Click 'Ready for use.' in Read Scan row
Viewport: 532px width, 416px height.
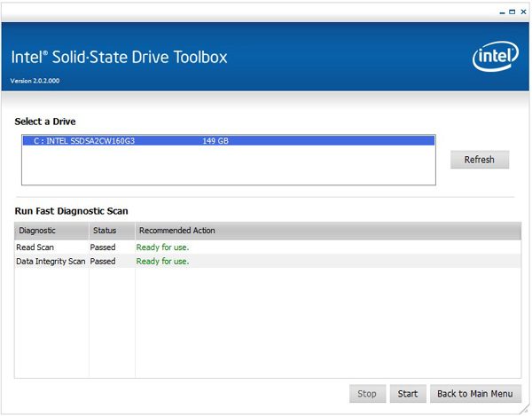coord(162,247)
